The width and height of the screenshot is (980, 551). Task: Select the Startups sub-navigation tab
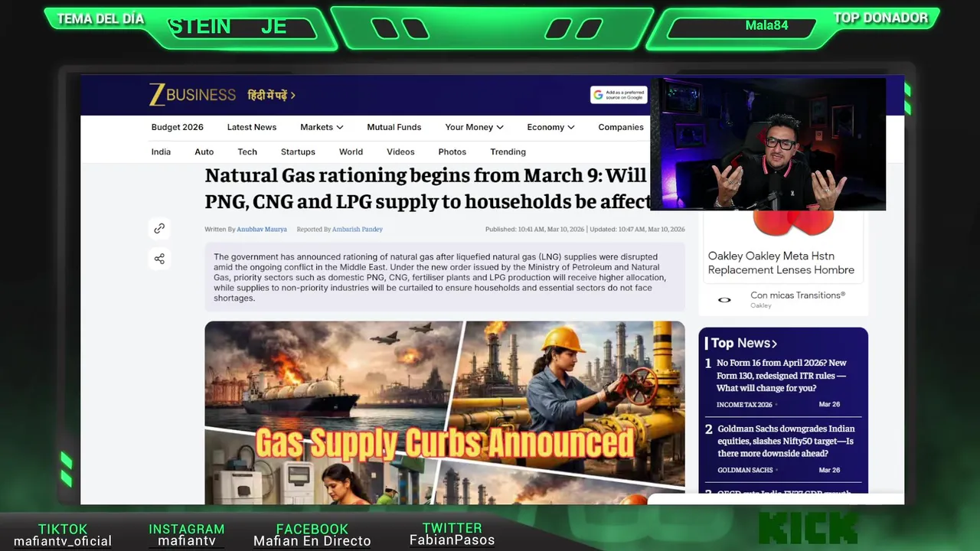(298, 152)
